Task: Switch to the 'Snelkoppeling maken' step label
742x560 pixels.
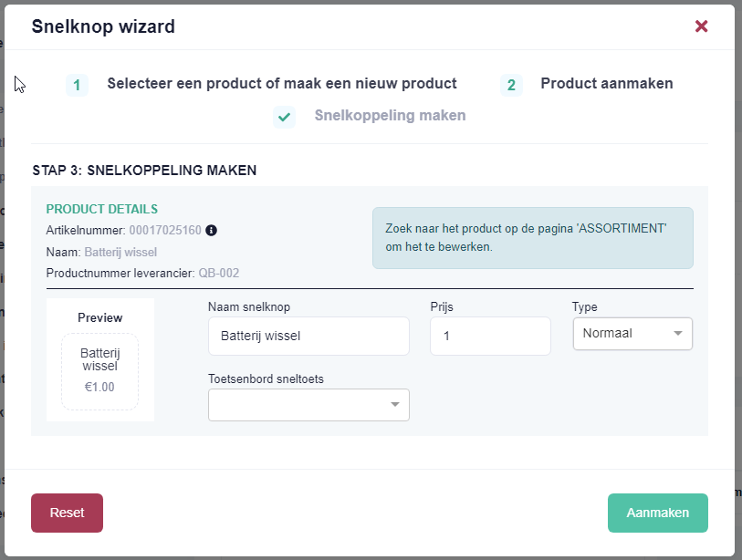Action: (x=390, y=116)
